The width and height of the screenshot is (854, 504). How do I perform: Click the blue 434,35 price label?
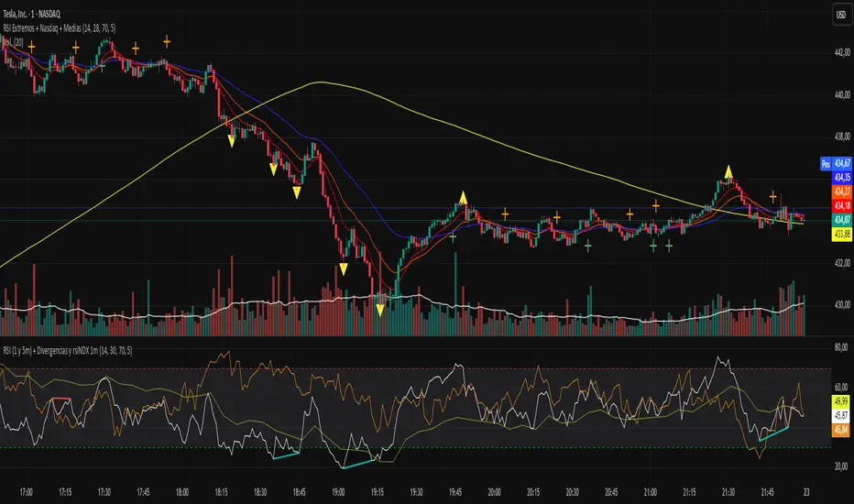[842, 178]
